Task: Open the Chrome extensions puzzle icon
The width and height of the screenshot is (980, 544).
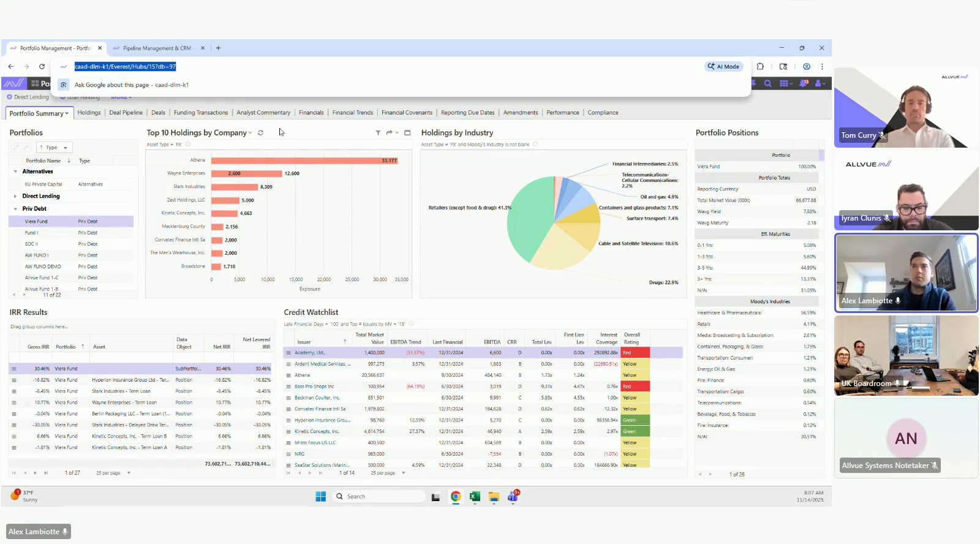Action: pos(760,66)
